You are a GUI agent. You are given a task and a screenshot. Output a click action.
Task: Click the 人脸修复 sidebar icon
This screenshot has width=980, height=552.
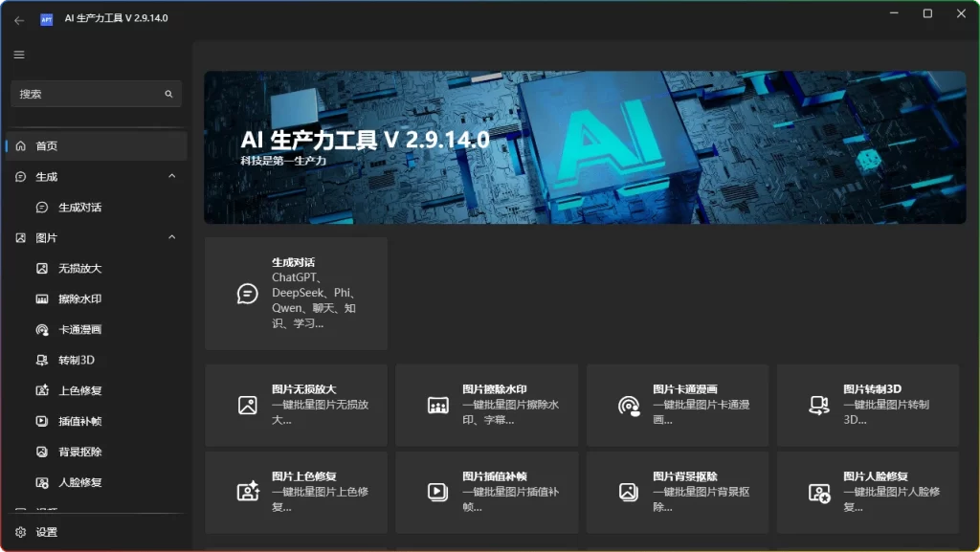tap(42, 483)
